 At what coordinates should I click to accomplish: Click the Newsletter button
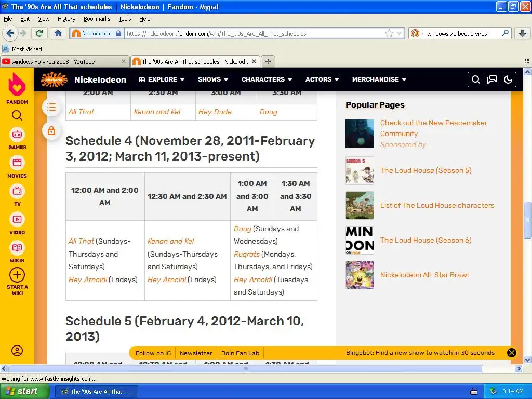coord(196,353)
